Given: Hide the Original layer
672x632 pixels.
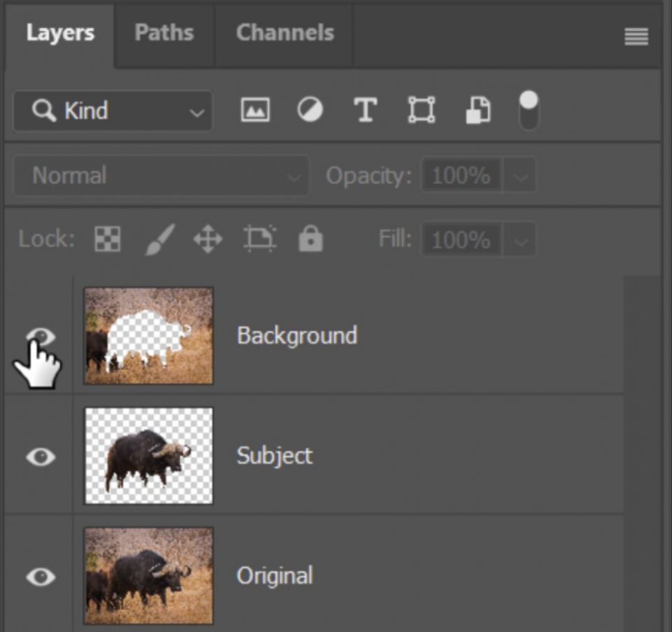Looking at the screenshot, I should (x=39, y=575).
